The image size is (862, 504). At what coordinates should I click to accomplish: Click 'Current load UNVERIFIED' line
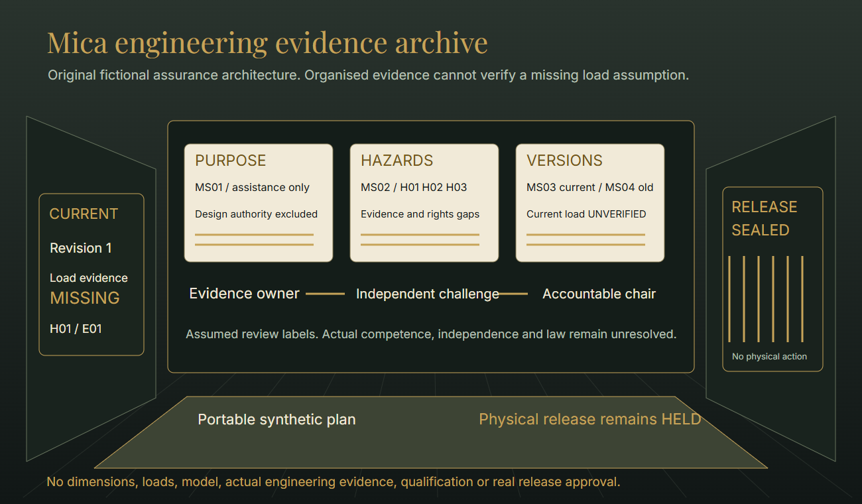586,214
